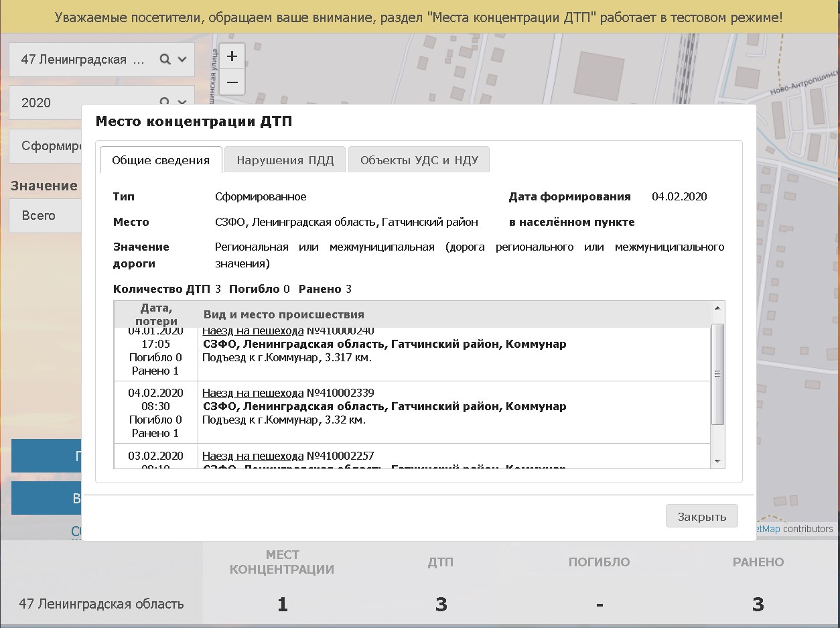This screenshot has width=840, height=628.
Task: Click search icon in region selector
Action: pyautogui.click(x=165, y=60)
